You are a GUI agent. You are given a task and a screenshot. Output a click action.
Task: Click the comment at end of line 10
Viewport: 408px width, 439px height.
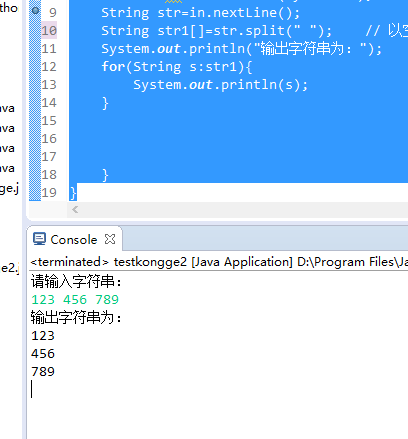[387, 31]
